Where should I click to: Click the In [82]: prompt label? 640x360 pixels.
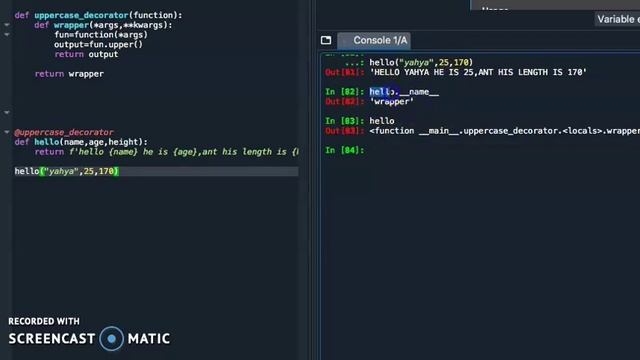(344, 92)
